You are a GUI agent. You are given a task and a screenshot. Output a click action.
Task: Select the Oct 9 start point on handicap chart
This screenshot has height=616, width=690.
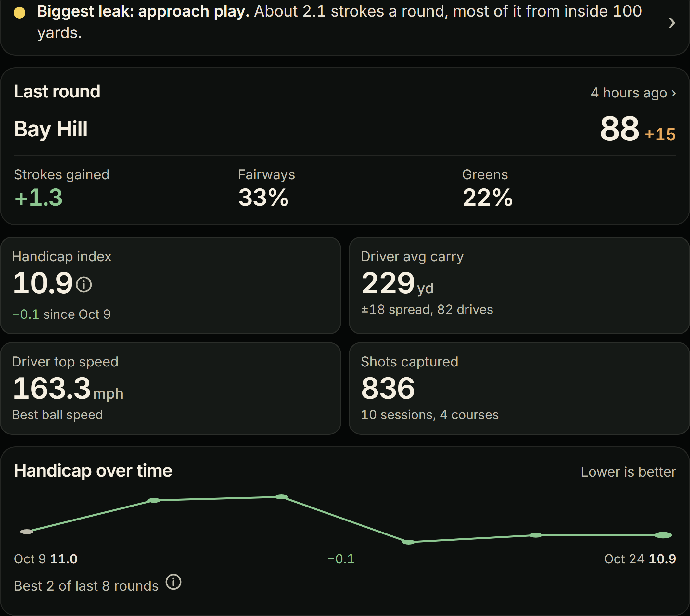(27, 532)
